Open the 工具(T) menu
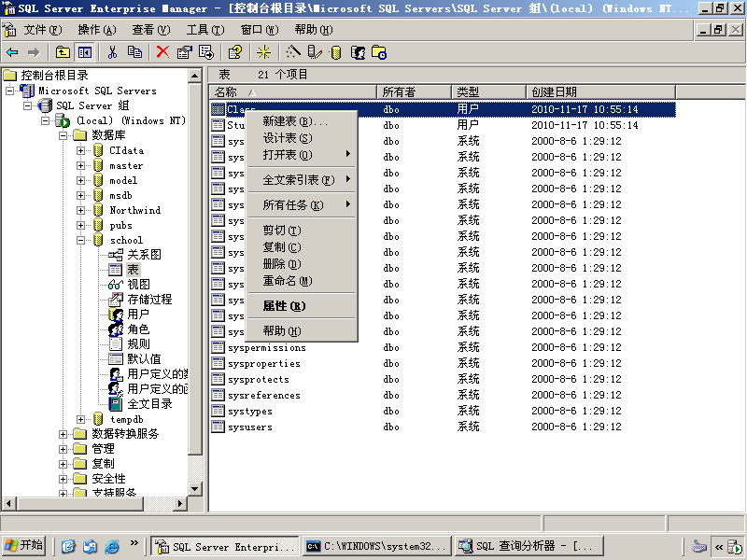Screen dimensions: 747x560 204,30
